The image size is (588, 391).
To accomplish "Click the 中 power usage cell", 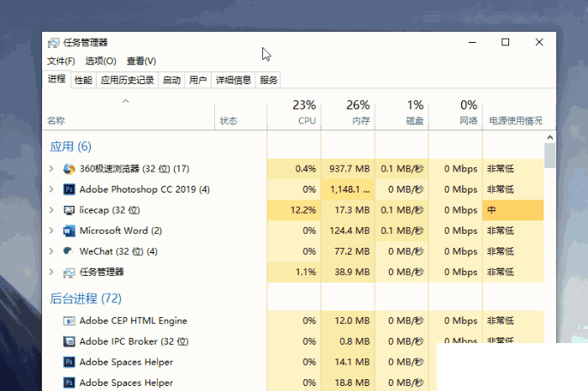I will click(x=513, y=210).
